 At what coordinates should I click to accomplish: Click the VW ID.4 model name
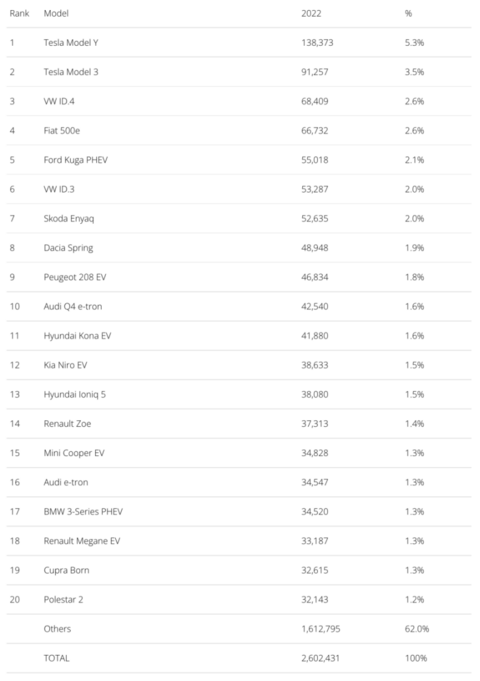click(x=59, y=101)
